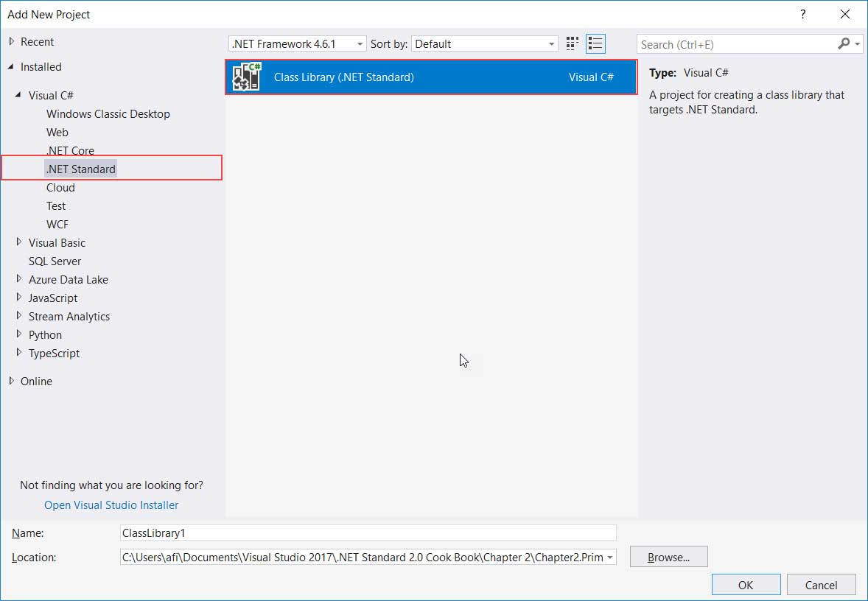Select the Visual Basic tree label
Screen dimensions: 868x601
coord(57,243)
